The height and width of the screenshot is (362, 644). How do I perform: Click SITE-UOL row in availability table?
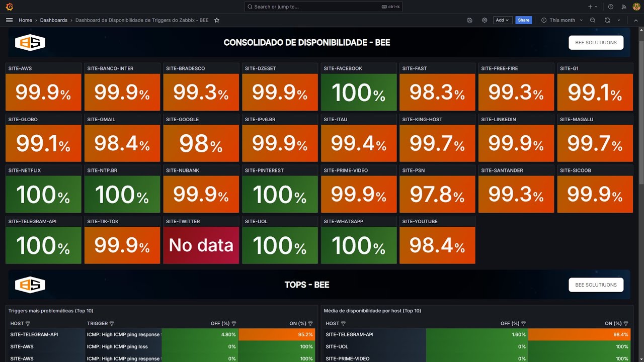click(476, 346)
